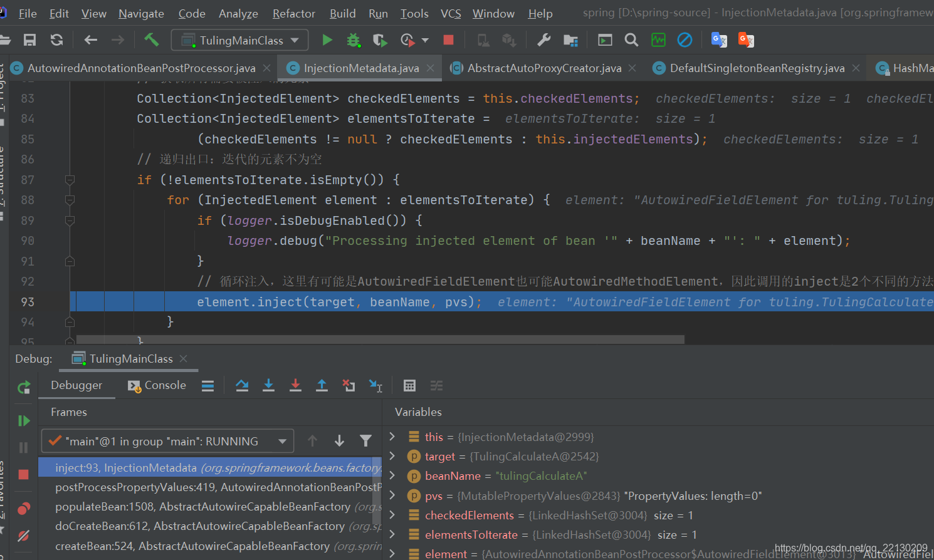The width and height of the screenshot is (934, 560).
Task: Collapse code fold marker at line 87
Action: tap(70, 180)
